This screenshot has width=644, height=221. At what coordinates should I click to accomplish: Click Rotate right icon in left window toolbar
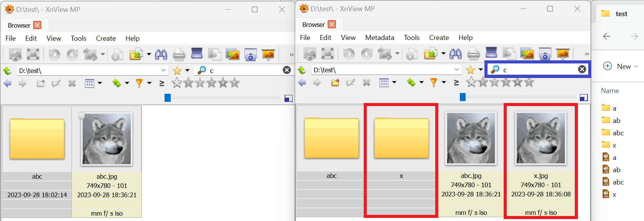pos(72,55)
